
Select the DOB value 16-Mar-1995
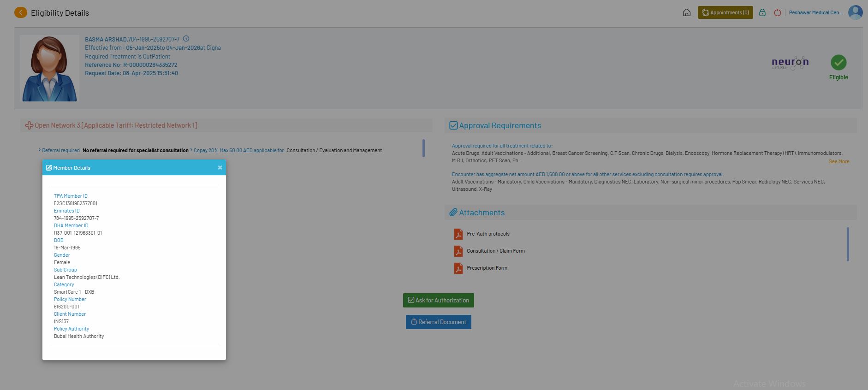click(x=67, y=248)
